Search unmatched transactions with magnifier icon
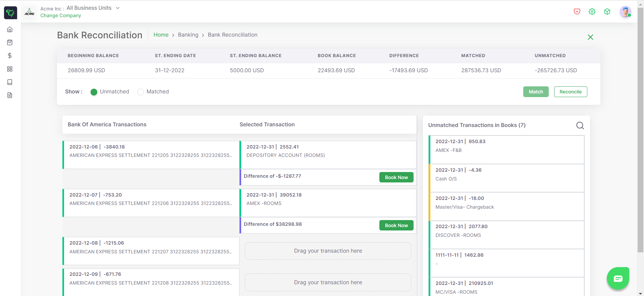 580,126
